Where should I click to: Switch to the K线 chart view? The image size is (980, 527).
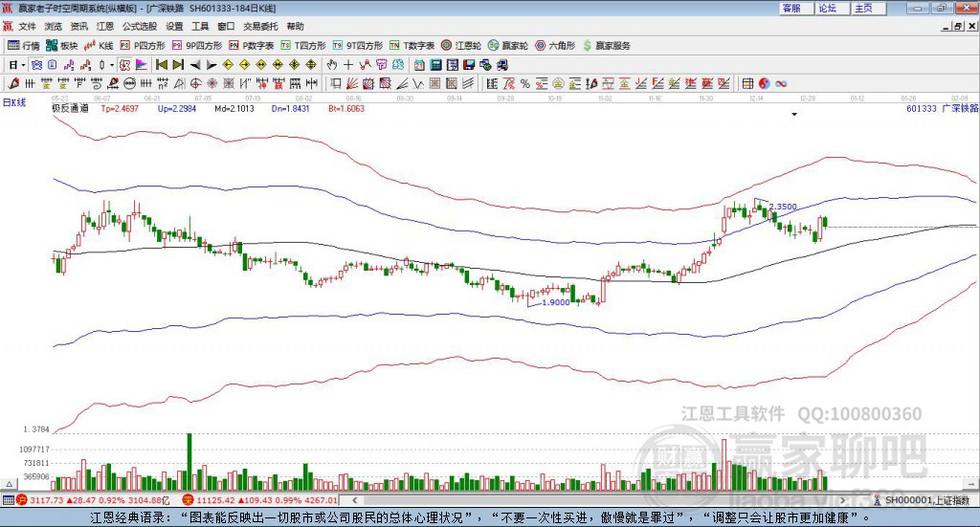tap(99, 46)
